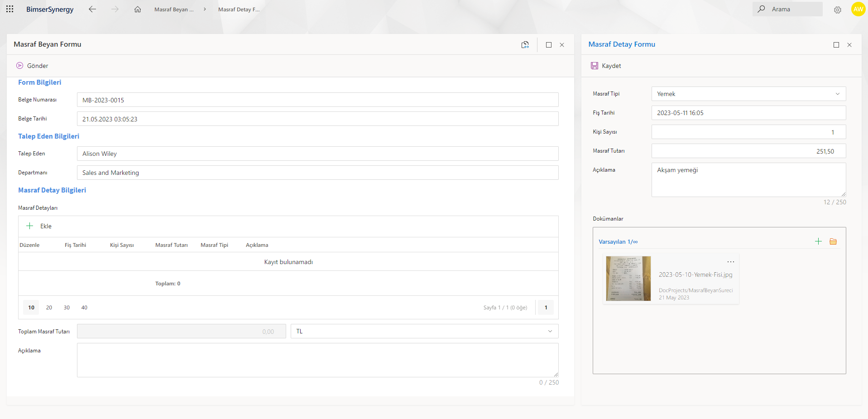
Task: Add a document with the green plus
Action: coord(818,241)
